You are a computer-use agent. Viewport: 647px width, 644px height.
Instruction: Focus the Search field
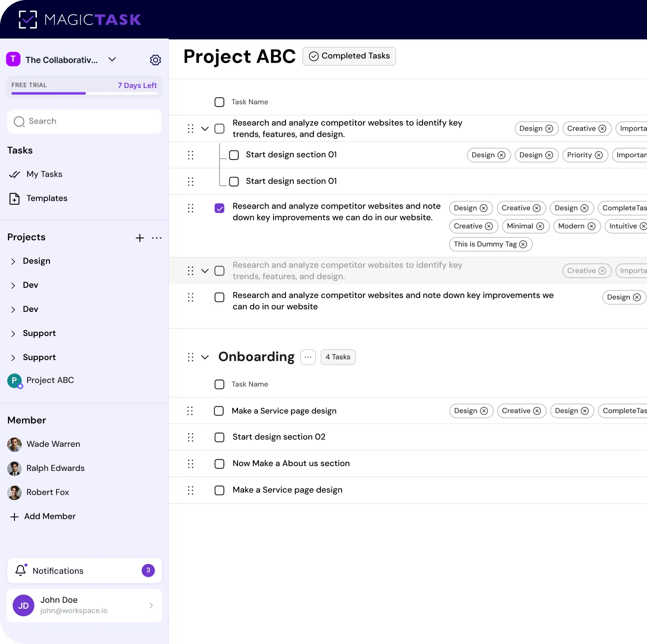point(85,121)
